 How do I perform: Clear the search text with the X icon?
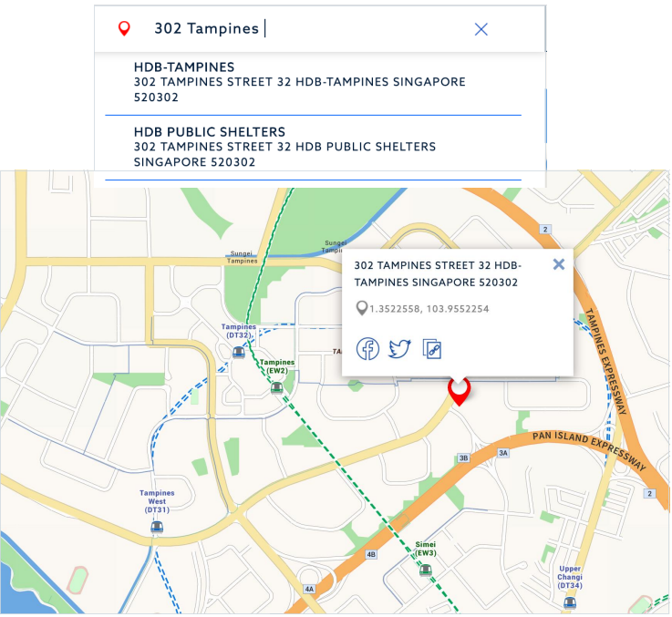(x=481, y=29)
